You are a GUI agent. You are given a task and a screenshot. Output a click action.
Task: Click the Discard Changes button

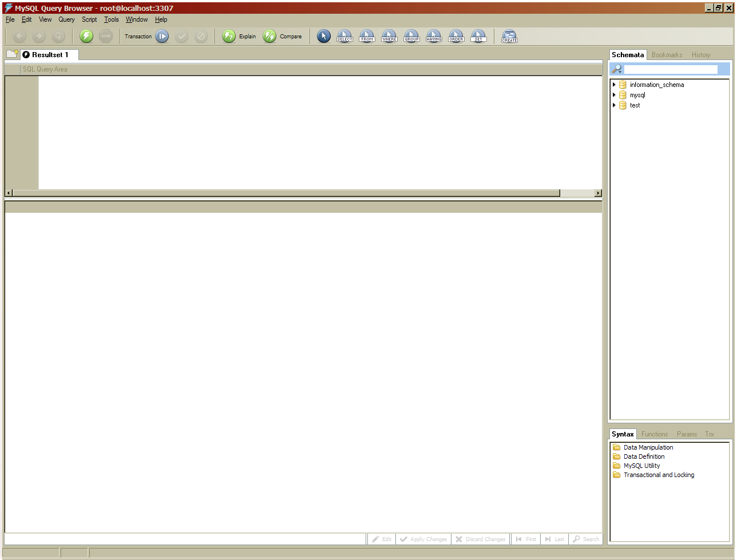point(481,539)
